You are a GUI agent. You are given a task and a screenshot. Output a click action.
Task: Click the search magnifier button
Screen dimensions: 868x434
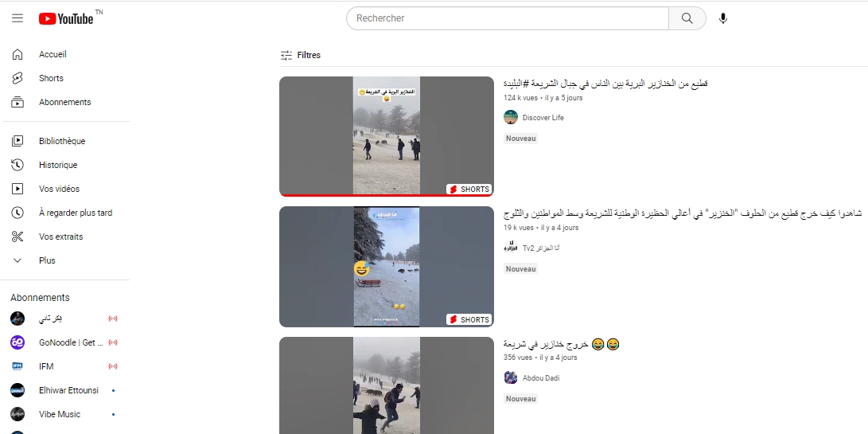point(687,18)
